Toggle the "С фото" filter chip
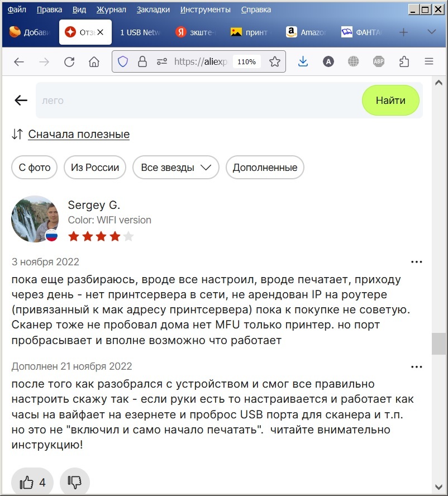 click(x=35, y=168)
